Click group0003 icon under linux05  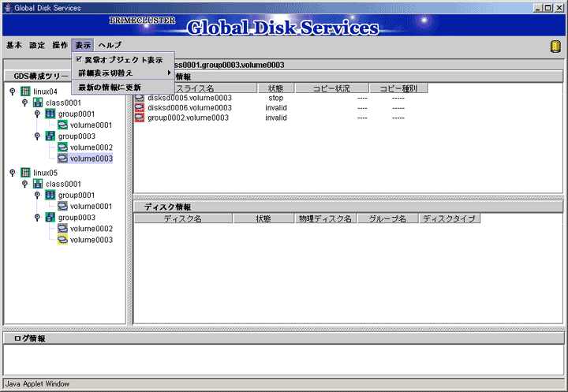tap(50, 218)
